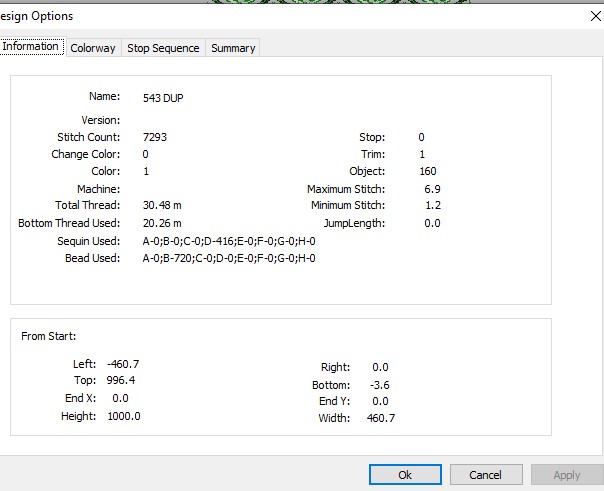
Task: Click the Total Thread value 30.48 m
Action: pos(162,205)
